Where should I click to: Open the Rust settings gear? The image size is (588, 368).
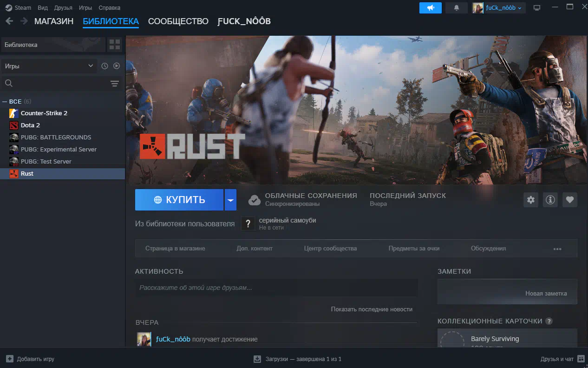click(531, 200)
